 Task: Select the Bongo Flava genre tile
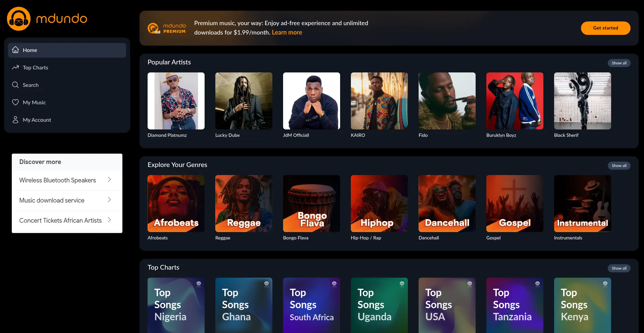(312, 204)
